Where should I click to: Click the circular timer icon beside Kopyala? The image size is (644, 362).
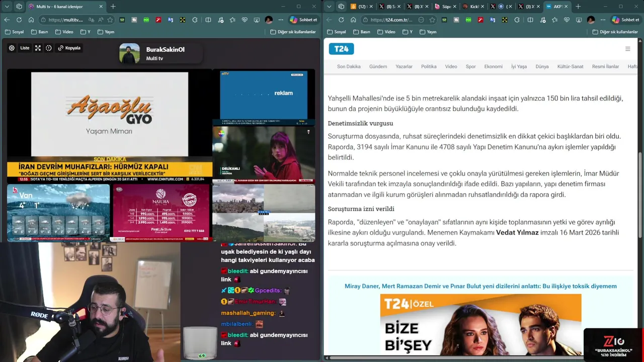[49, 48]
